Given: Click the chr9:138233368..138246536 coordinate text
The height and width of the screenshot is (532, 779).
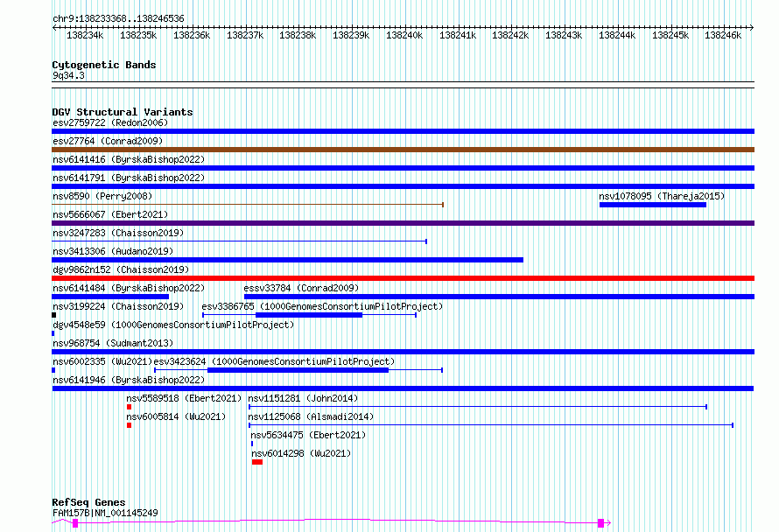Looking at the screenshot, I should click(x=118, y=19).
